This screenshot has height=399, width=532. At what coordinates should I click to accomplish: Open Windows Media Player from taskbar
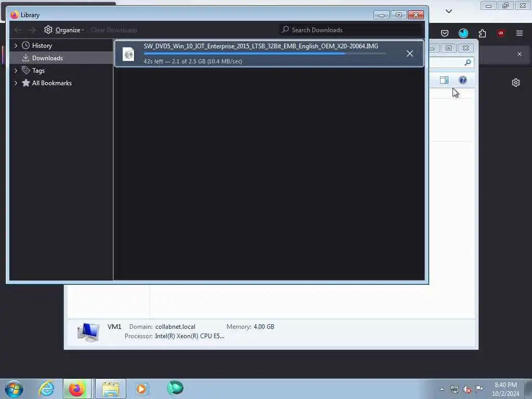[x=142, y=389]
